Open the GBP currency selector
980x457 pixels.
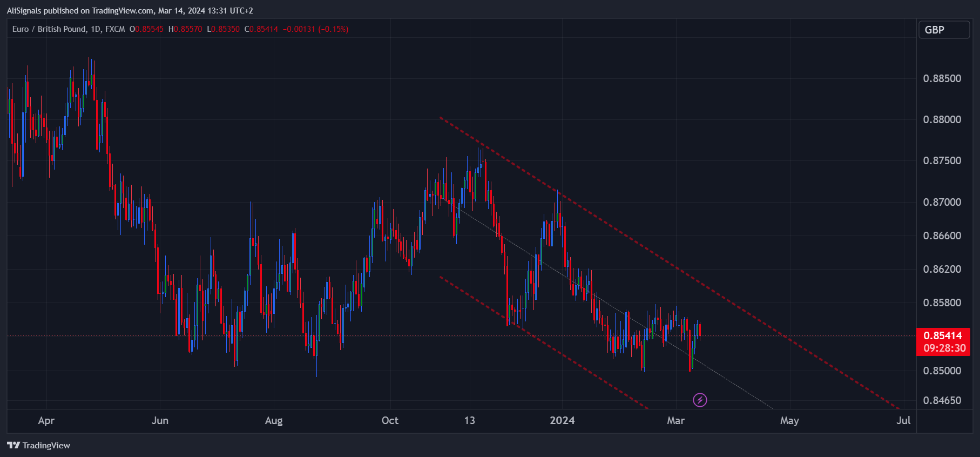click(944, 30)
